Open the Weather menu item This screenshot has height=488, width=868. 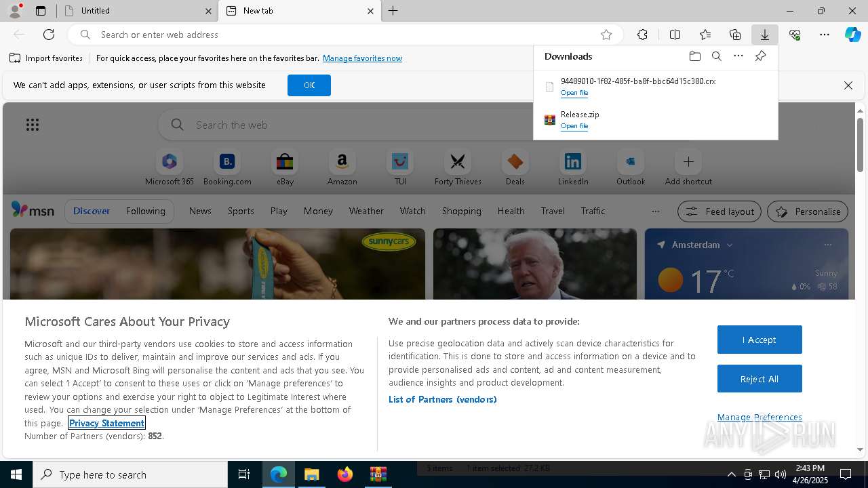point(366,211)
